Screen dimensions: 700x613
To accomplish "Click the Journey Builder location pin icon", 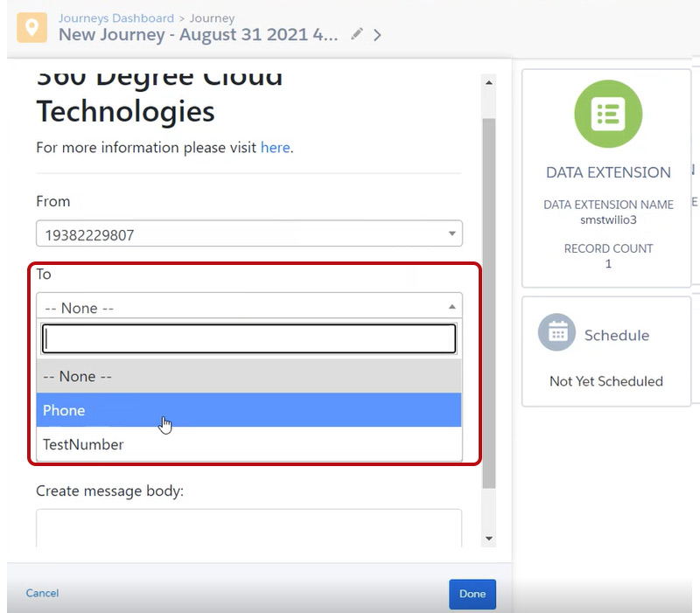I will click(x=32, y=28).
